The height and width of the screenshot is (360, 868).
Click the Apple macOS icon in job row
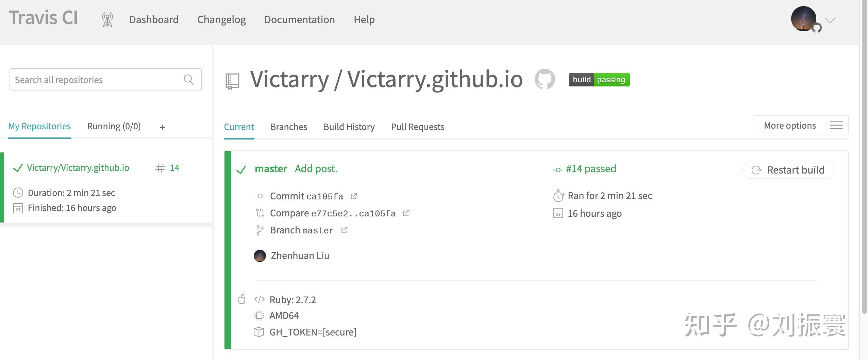click(241, 299)
